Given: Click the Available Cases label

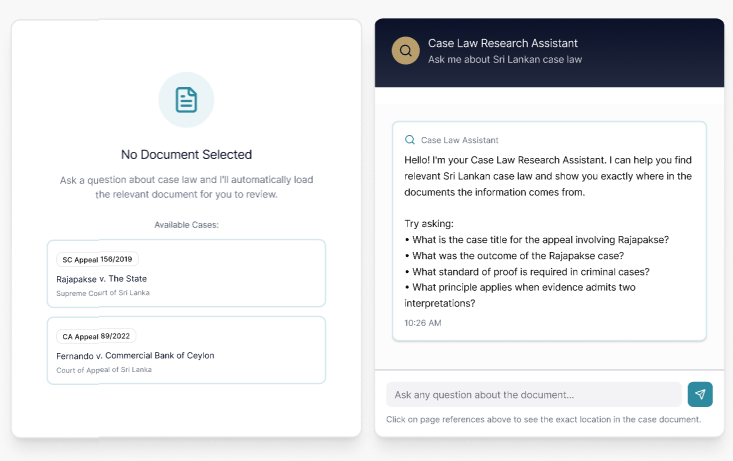Looking at the screenshot, I should point(186,225).
